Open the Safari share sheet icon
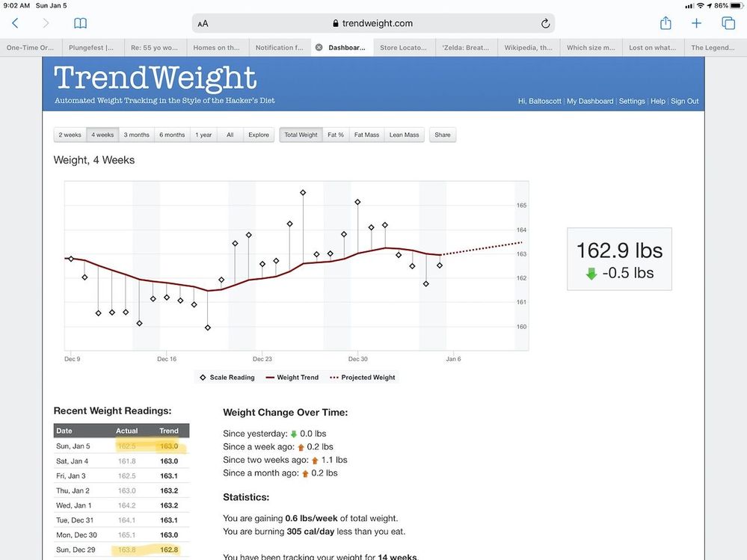Screen dimensions: 747x560 point(665,23)
